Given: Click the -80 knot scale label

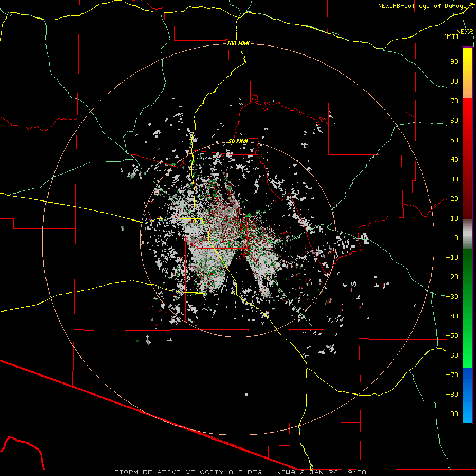Looking at the screenshot, I should (x=452, y=395).
